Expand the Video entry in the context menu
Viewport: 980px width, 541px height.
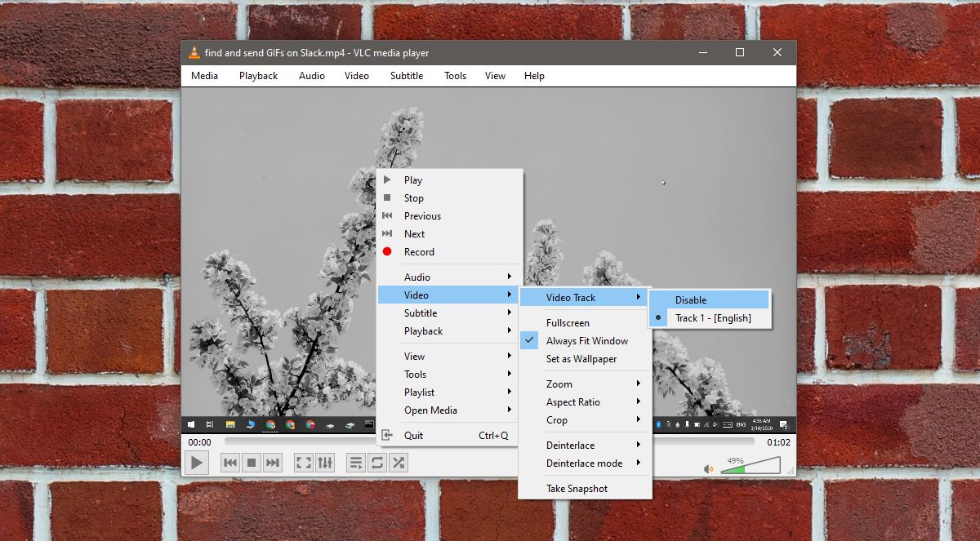coord(449,295)
